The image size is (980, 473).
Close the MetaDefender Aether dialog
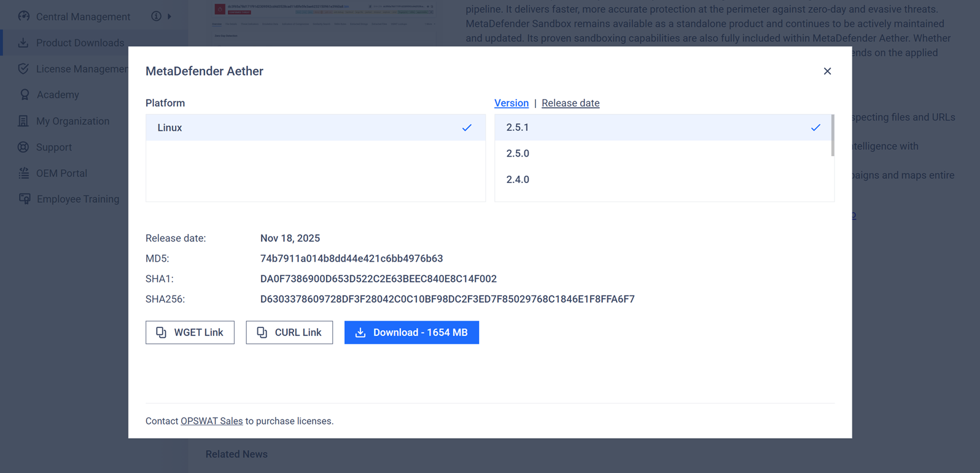pos(827,71)
